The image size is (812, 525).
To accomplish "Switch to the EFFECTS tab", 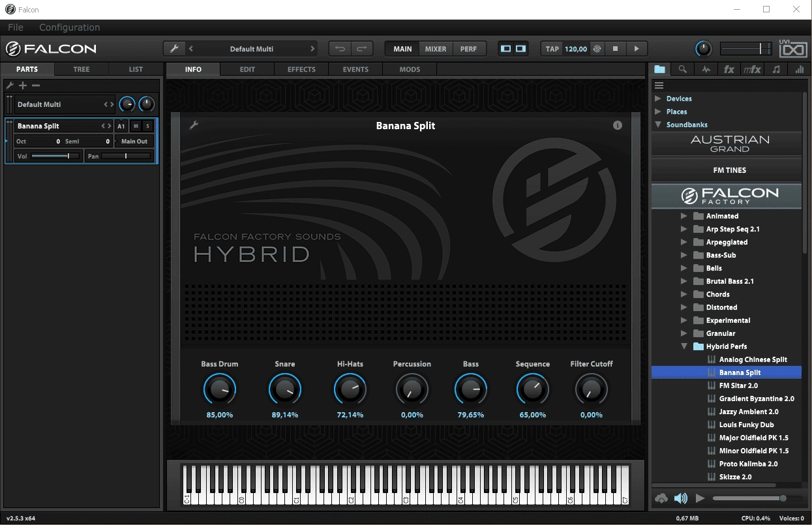I will 301,69.
